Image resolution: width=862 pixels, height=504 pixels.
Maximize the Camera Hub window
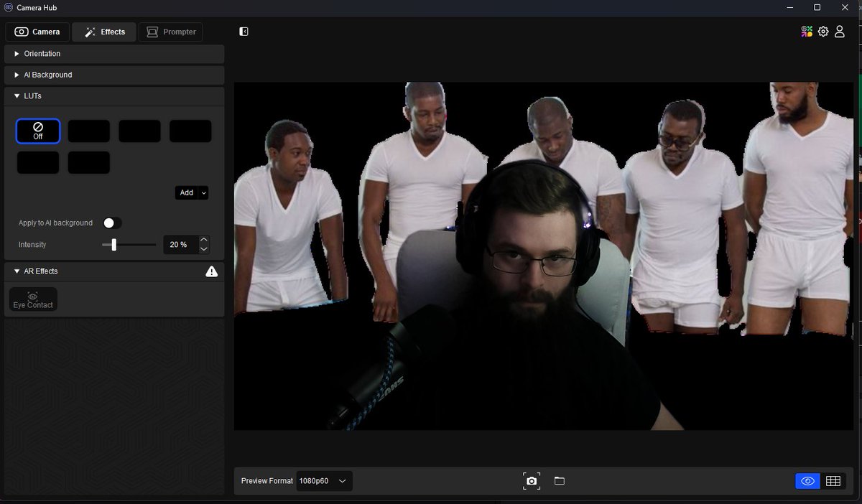(817, 7)
